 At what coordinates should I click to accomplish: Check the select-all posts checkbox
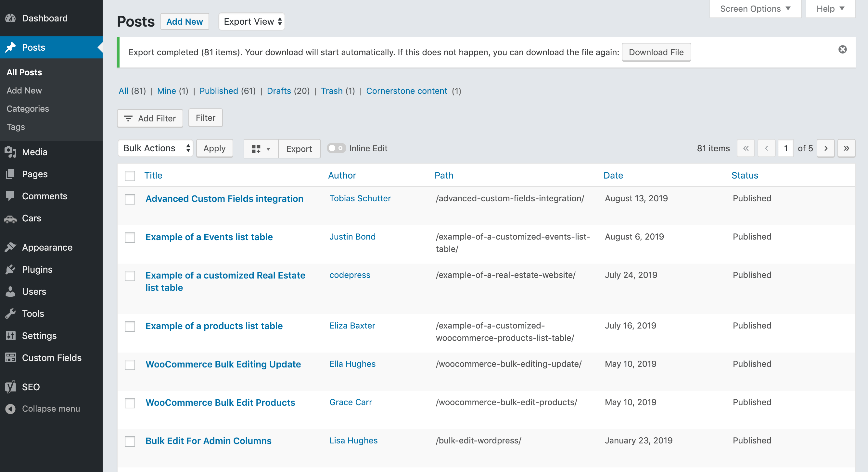pos(130,176)
